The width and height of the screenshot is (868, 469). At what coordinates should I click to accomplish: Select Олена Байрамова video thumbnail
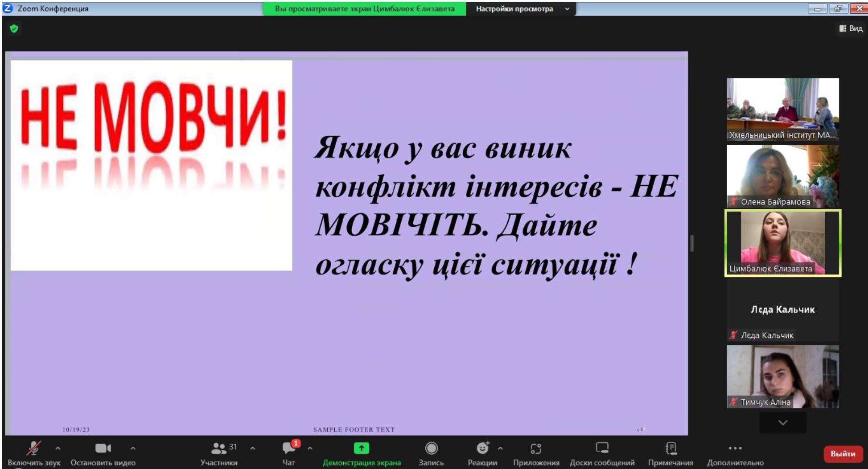click(782, 176)
